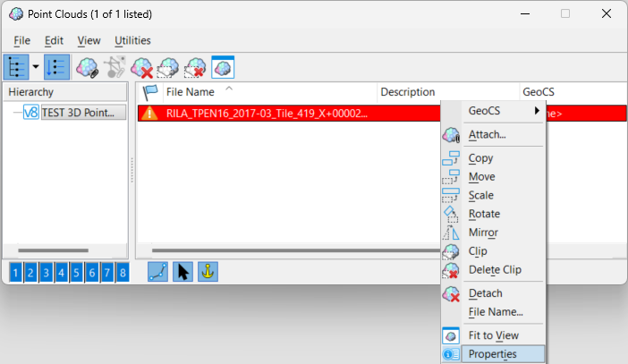This screenshot has width=628, height=364.
Task: Close the Point Clouds window
Action: pos(607,13)
